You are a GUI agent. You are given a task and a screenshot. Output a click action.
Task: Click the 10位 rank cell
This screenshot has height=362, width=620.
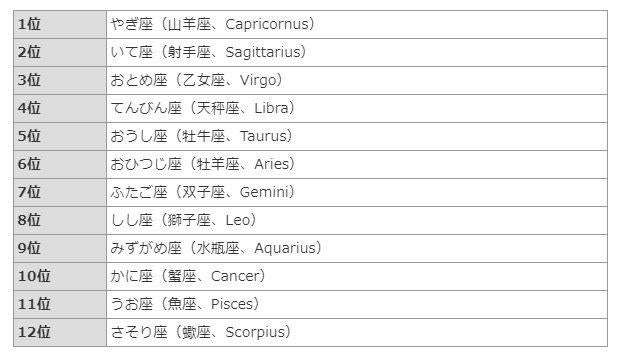point(60,277)
